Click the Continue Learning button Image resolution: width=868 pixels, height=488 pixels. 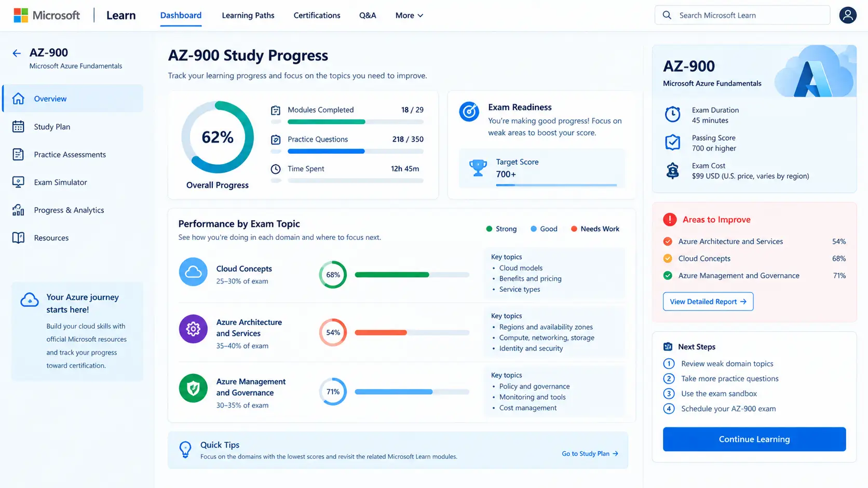754,439
